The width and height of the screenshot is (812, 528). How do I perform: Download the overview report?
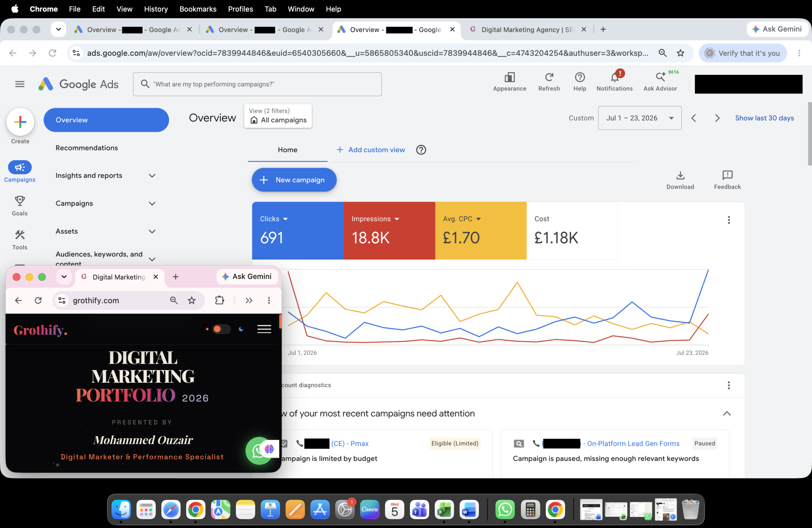680,175
